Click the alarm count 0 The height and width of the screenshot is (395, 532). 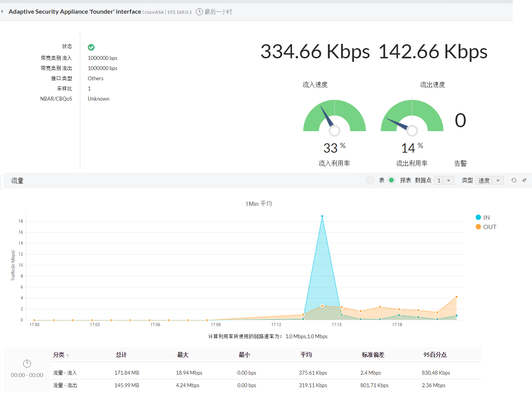click(460, 120)
